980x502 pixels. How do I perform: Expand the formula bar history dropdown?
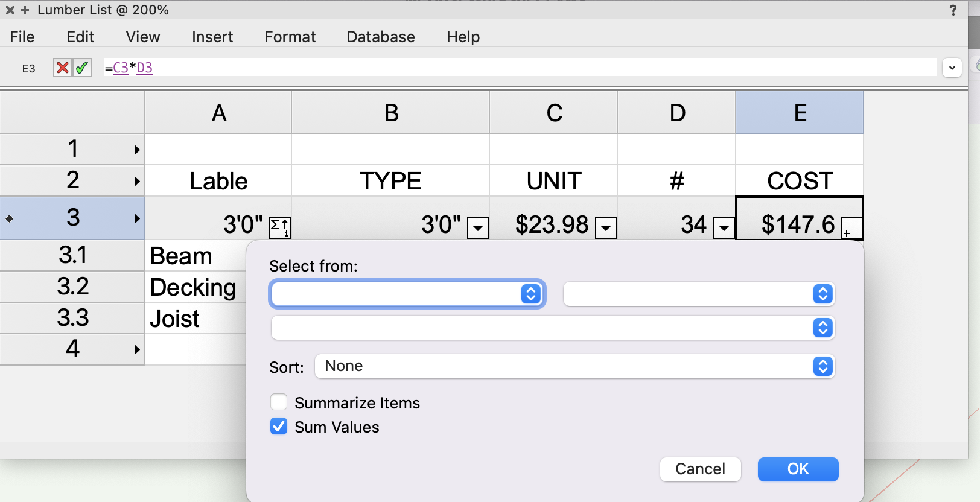(952, 68)
